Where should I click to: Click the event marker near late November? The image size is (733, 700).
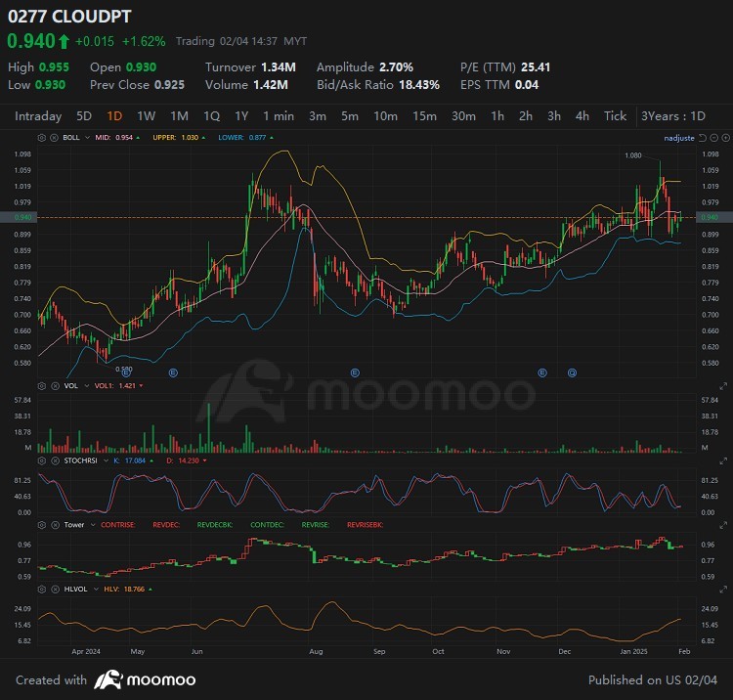coord(542,372)
